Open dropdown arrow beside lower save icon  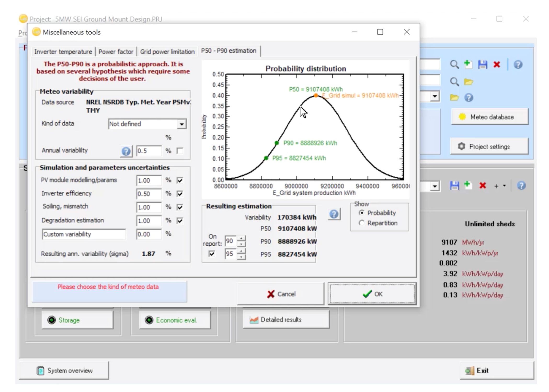coord(434,186)
